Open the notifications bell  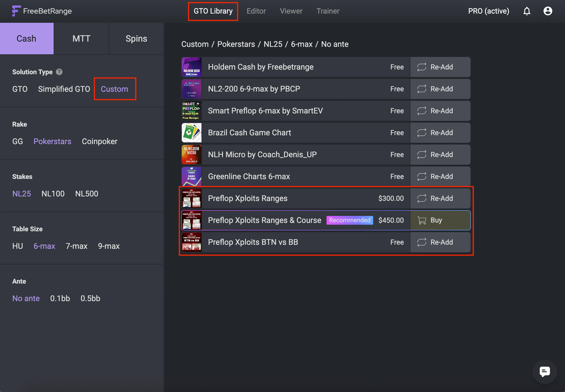(527, 11)
